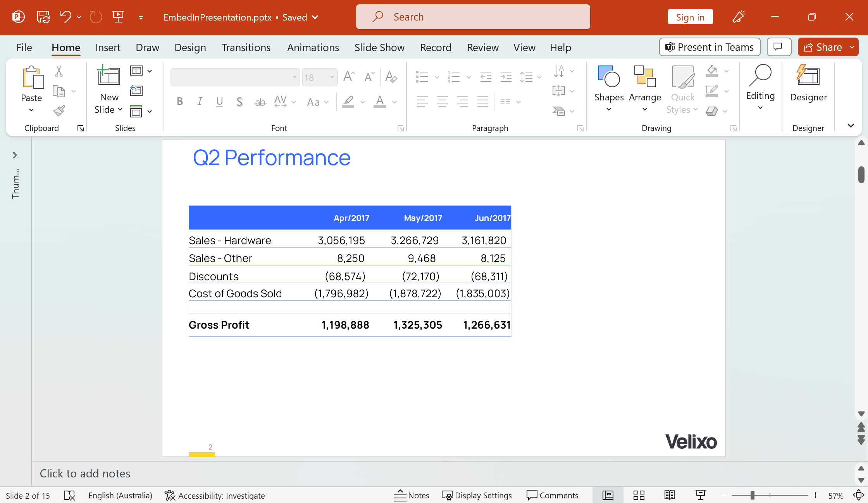The width and height of the screenshot is (868, 503).
Task: Toggle text Shadow
Action: [240, 102]
